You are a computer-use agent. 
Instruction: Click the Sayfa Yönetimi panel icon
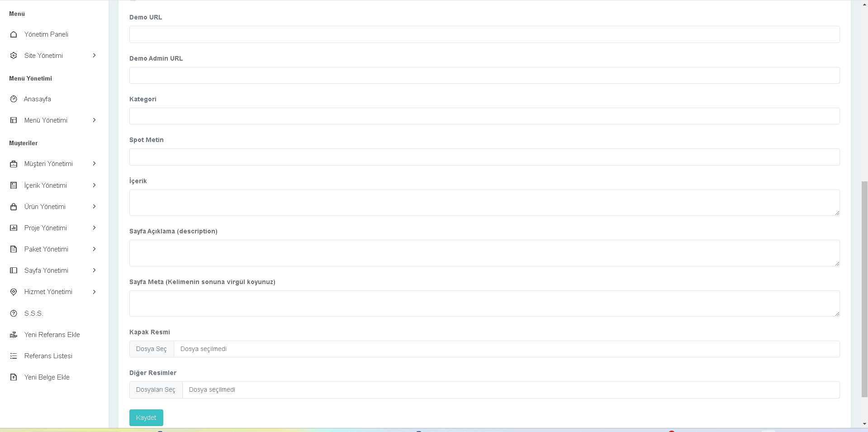14,271
